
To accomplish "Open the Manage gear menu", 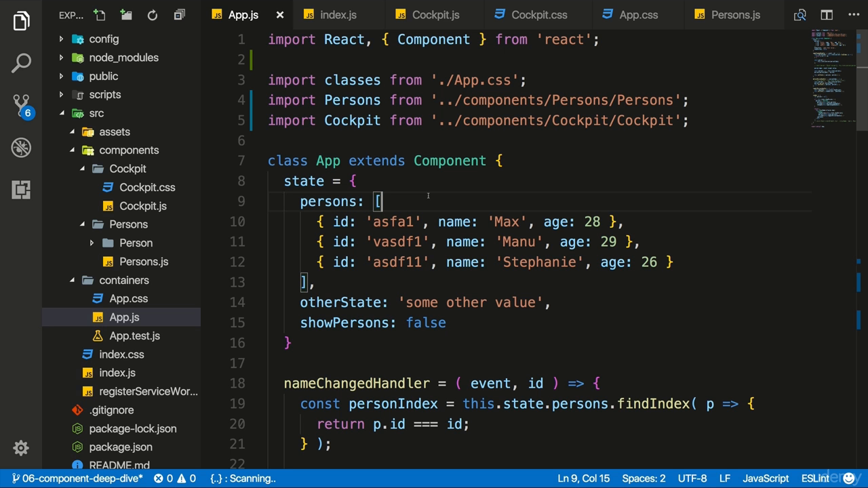I will pos(21,448).
